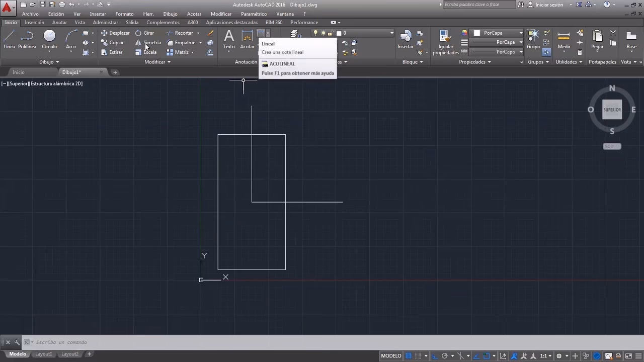Click the Girar (rotate) tool

tap(144, 33)
